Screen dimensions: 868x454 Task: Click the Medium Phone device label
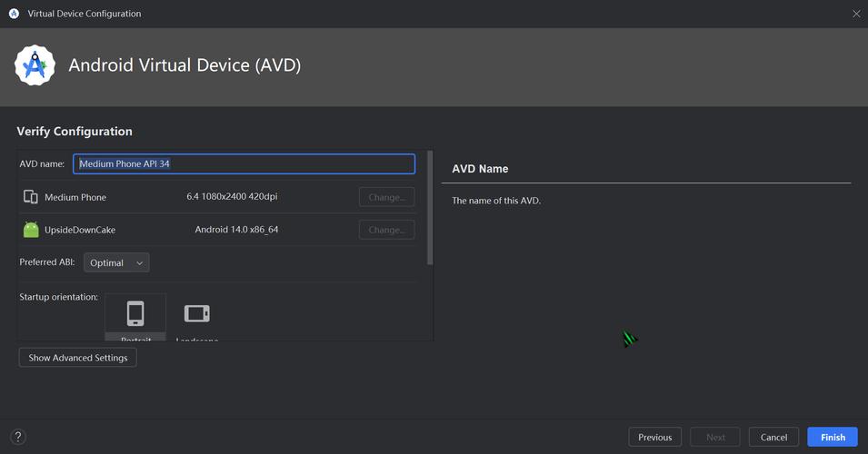(75, 197)
